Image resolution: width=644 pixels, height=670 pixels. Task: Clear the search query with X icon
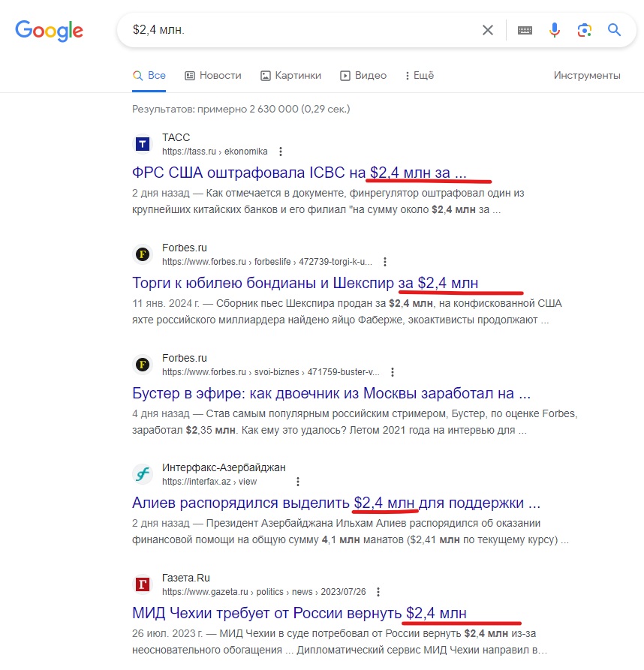(488, 30)
